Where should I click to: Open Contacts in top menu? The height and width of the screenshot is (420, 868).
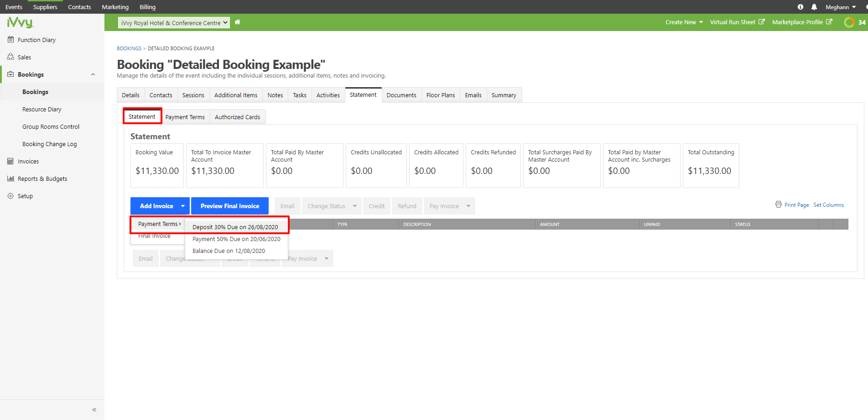click(x=79, y=7)
